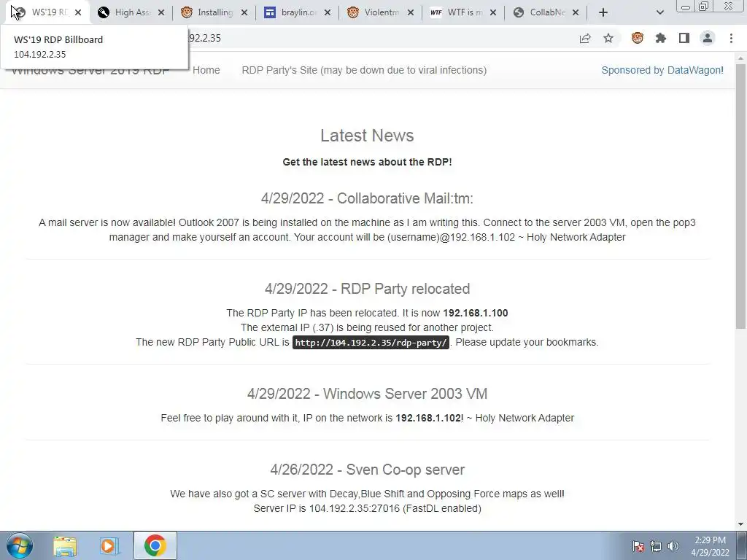Click the Server IP 104.192.2.35:27016 line

[x=367, y=508]
